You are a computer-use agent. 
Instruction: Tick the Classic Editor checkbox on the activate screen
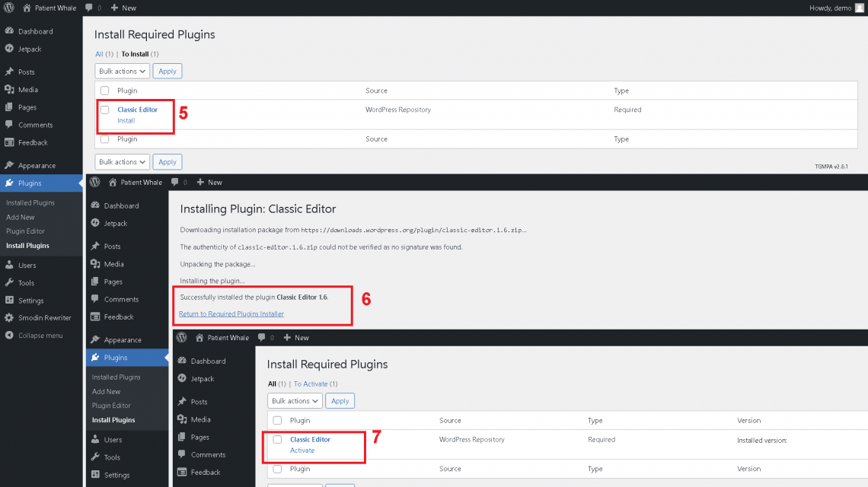tap(277, 439)
